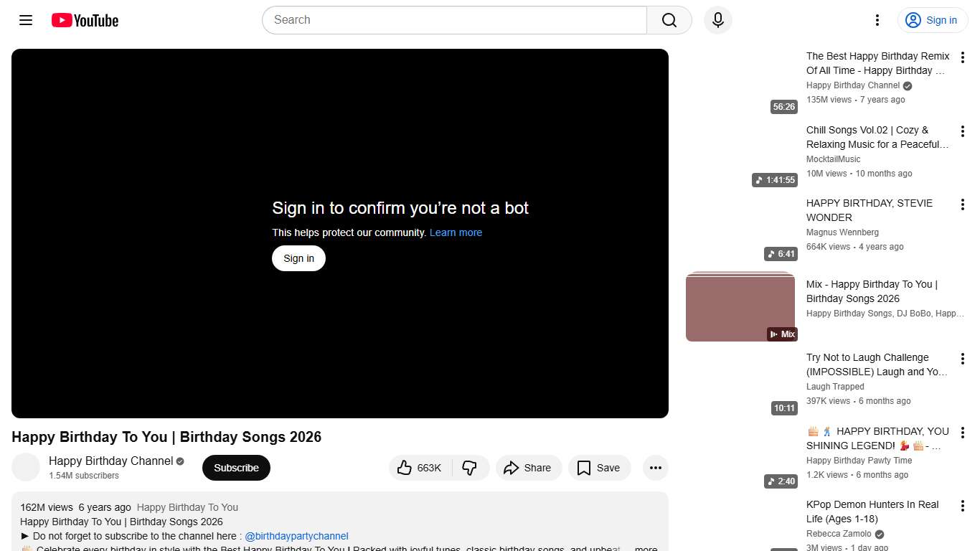Share the Happy Birthday video

pos(527,468)
